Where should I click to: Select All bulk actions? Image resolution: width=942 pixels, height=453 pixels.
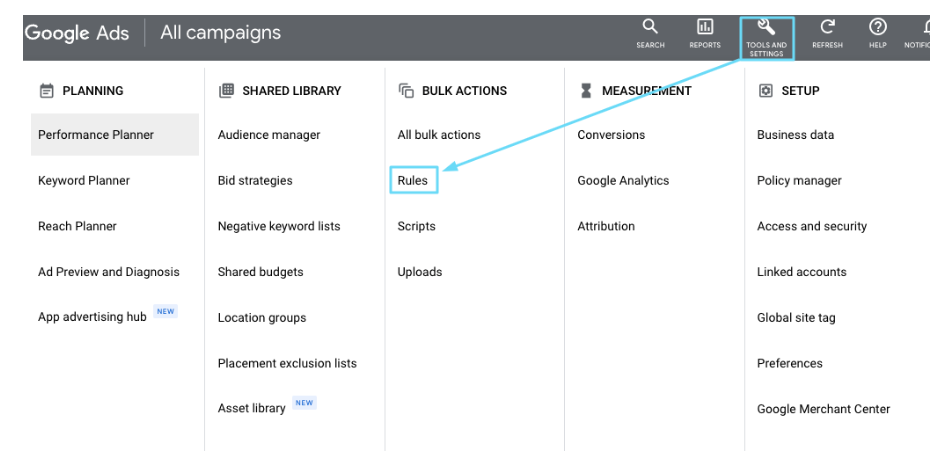439,135
